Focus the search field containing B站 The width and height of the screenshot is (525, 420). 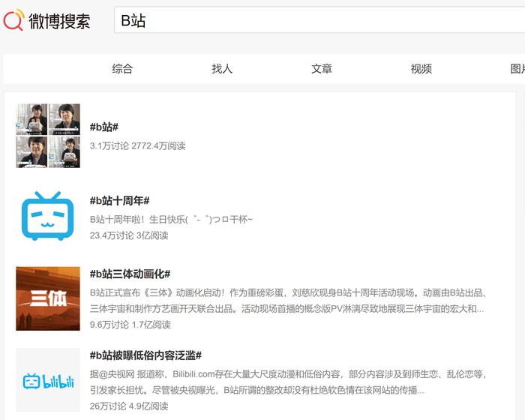point(319,20)
